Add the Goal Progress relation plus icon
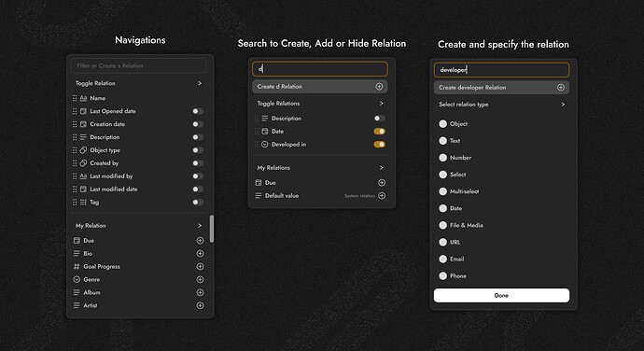Viewport: 644px width, 351px height. click(200, 266)
